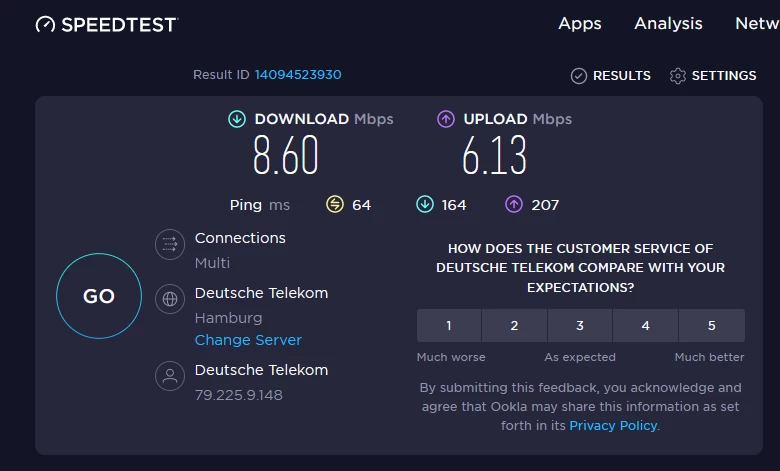Open Settings via the gear icon

tap(678, 76)
